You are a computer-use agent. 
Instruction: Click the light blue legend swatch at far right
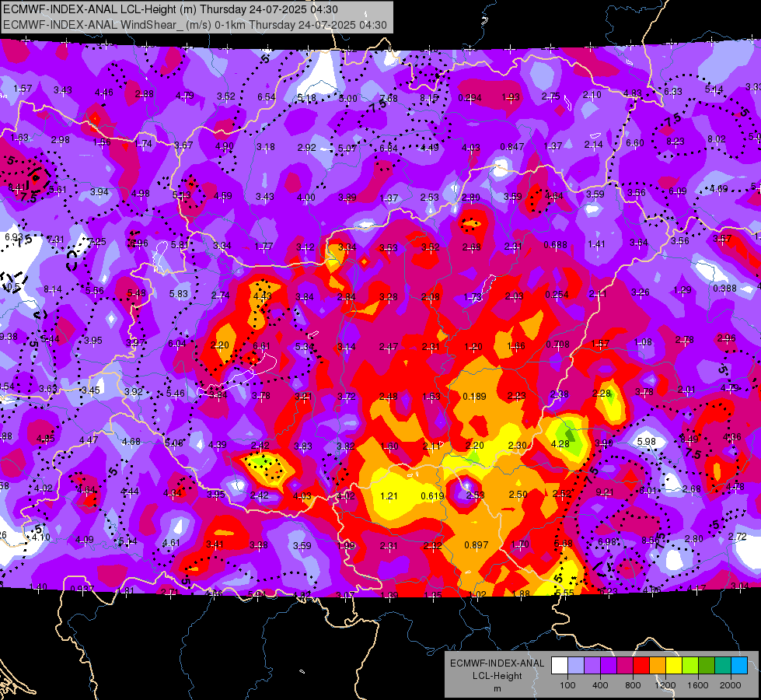[739, 665]
